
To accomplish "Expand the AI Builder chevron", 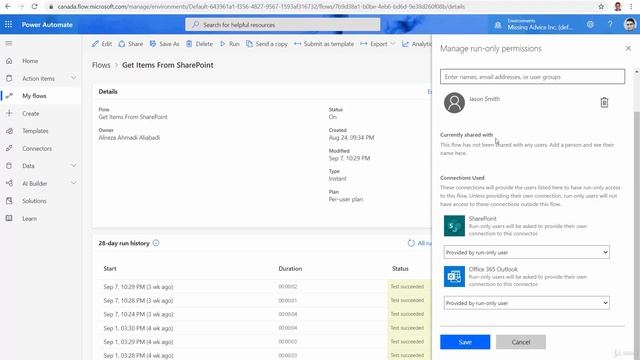I will click(73, 183).
